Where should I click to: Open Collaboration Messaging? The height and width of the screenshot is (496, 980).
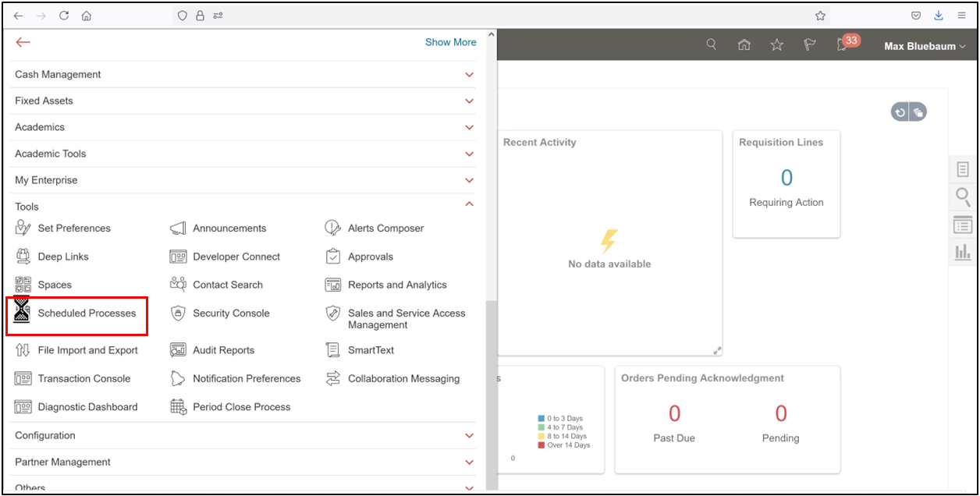pyautogui.click(x=405, y=378)
